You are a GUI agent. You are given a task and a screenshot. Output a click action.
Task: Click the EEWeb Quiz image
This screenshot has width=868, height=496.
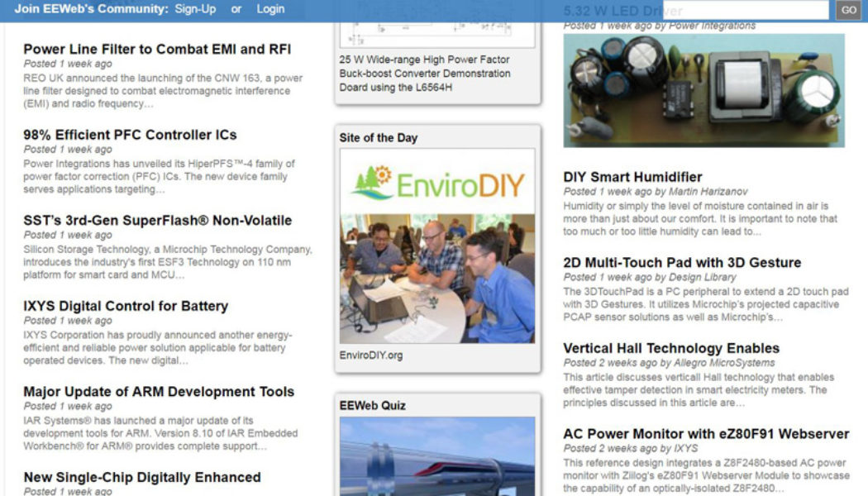click(437, 459)
